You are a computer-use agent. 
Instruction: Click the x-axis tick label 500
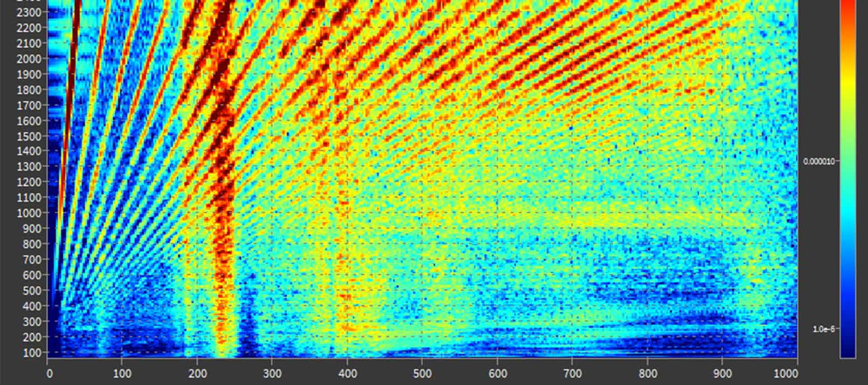point(422,374)
